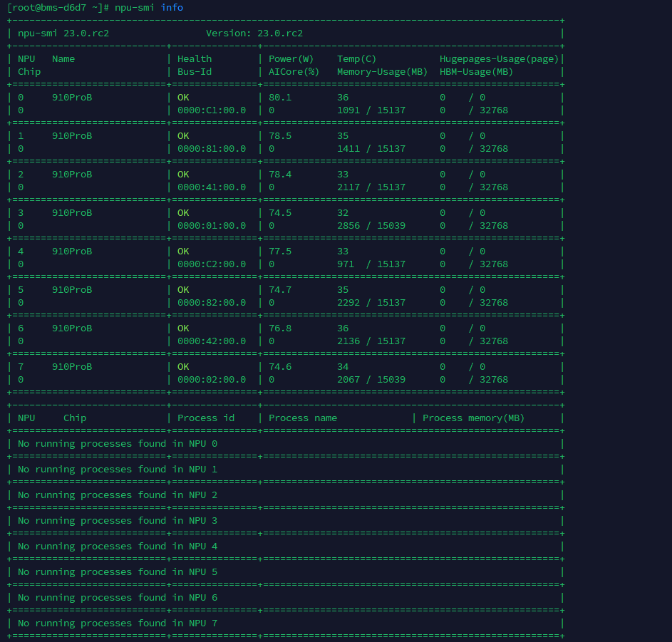Click the 'Process name' column header
This screenshot has width=672, height=642.
pyautogui.click(x=303, y=418)
